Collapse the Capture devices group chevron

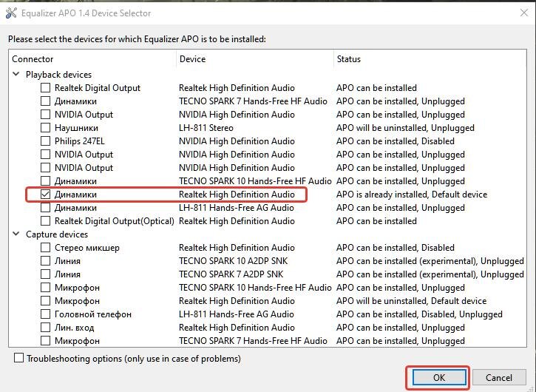click(x=16, y=234)
